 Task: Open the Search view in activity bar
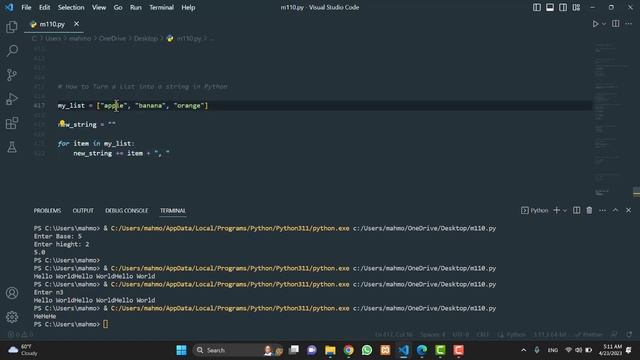12,51
